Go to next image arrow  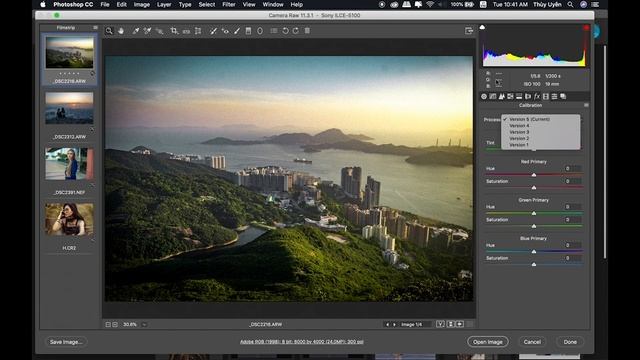click(x=394, y=324)
